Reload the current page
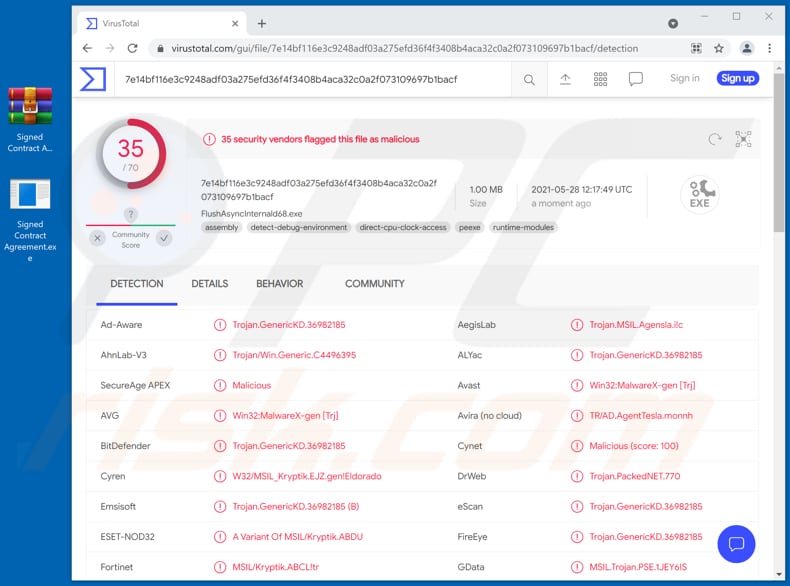The image size is (790, 586). 133,48
